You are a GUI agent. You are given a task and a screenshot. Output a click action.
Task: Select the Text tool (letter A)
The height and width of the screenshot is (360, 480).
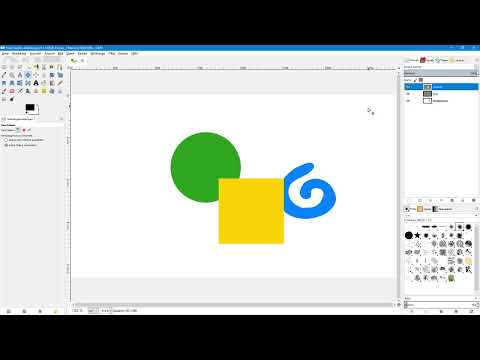point(36,83)
